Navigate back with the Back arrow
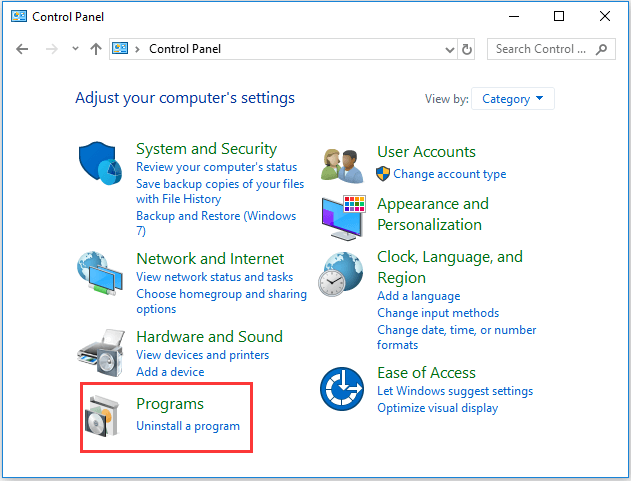 click(23, 49)
